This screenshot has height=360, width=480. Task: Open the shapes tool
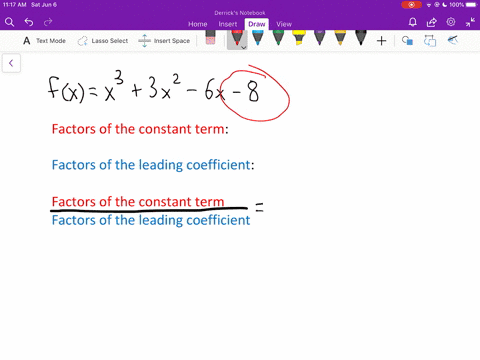pyautogui.click(x=407, y=41)
